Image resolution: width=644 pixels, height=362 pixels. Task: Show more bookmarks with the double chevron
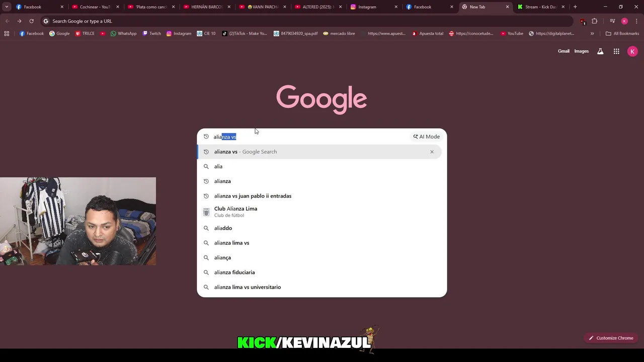pyautogui.click(x=592, y=34)
